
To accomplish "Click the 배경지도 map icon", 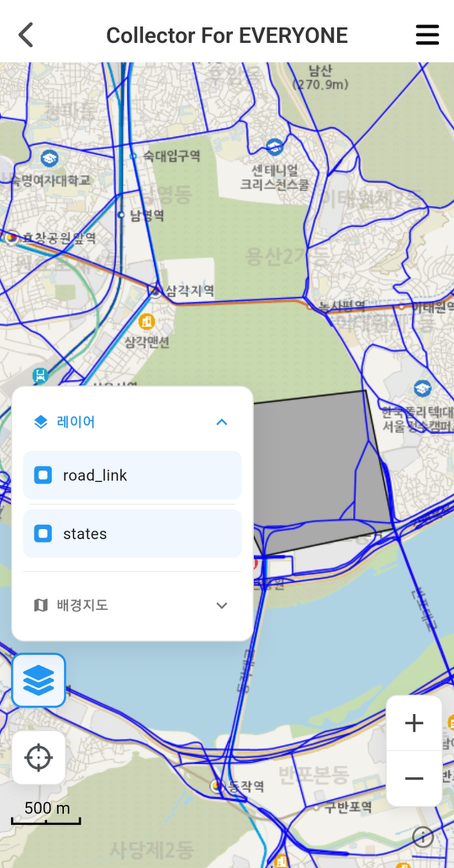I will point(41,606).
